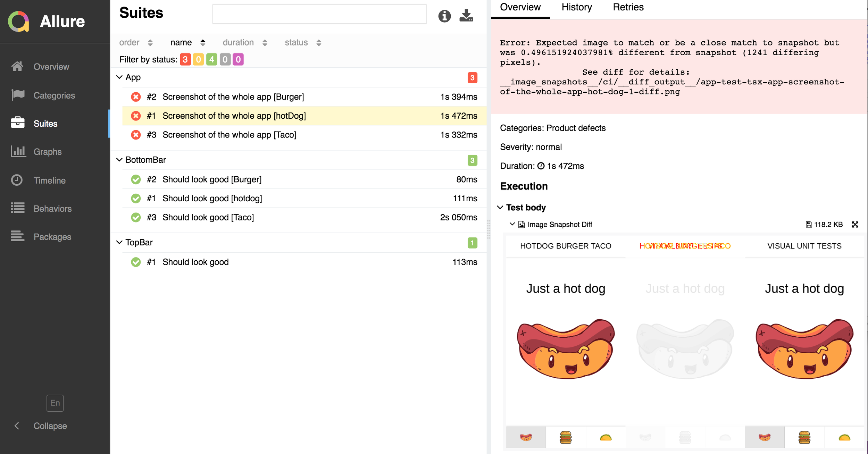This screenshot has height=454, width=868.
Task: Open Behaviors via list icon
Action: (18, 208)
